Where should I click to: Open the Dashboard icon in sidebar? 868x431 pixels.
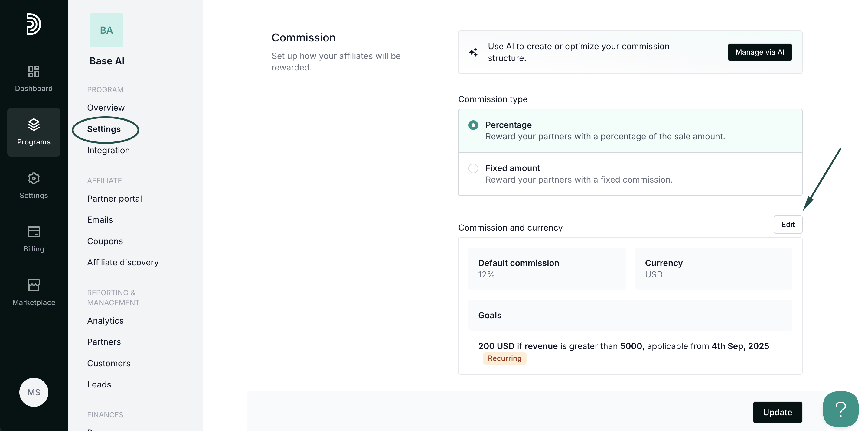pos(34,71)
